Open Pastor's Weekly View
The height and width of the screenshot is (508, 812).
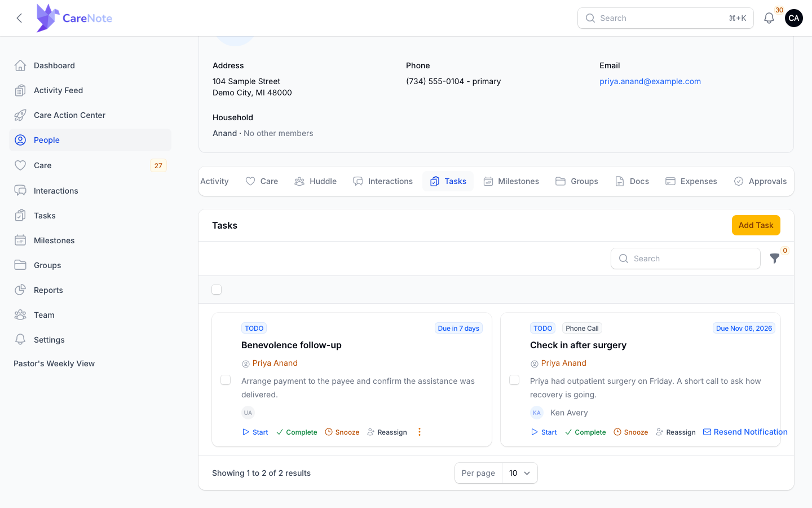(x=54, y=364)
